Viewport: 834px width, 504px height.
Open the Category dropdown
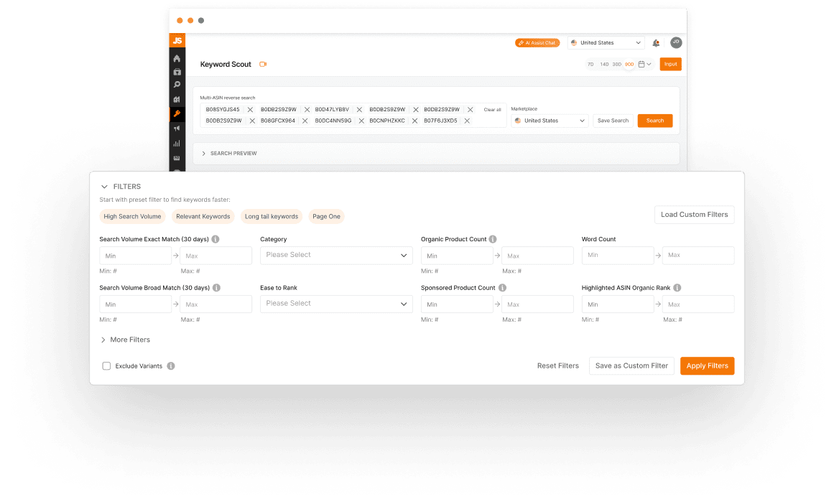336,255
